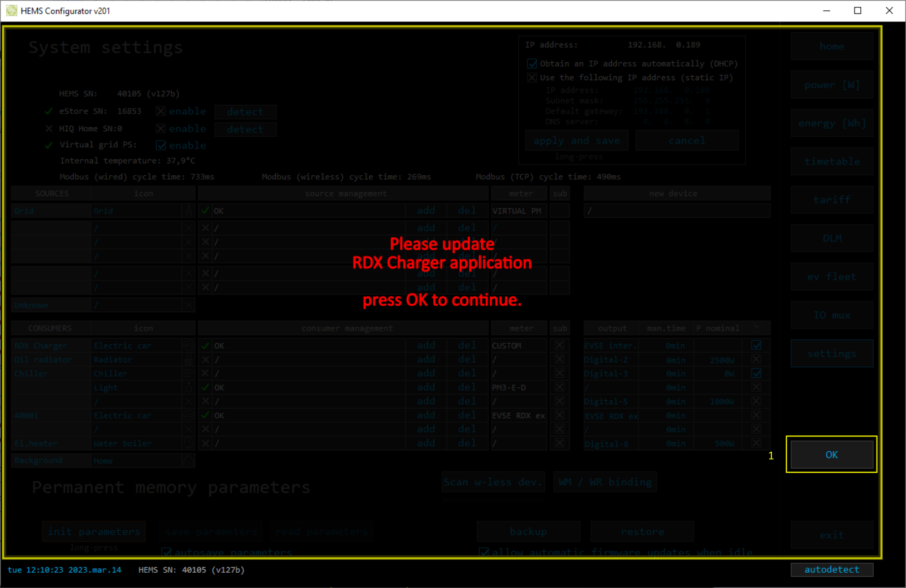The height and width of the screenshot is (588, 906).
Task: Click the autodetect button in the status bar
Action: [x=831, y=569]
